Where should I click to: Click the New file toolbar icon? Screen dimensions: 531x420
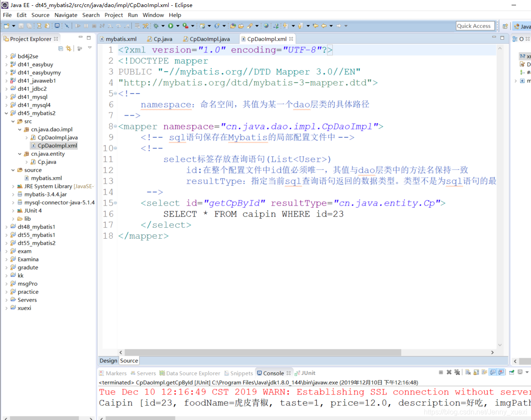6,26
